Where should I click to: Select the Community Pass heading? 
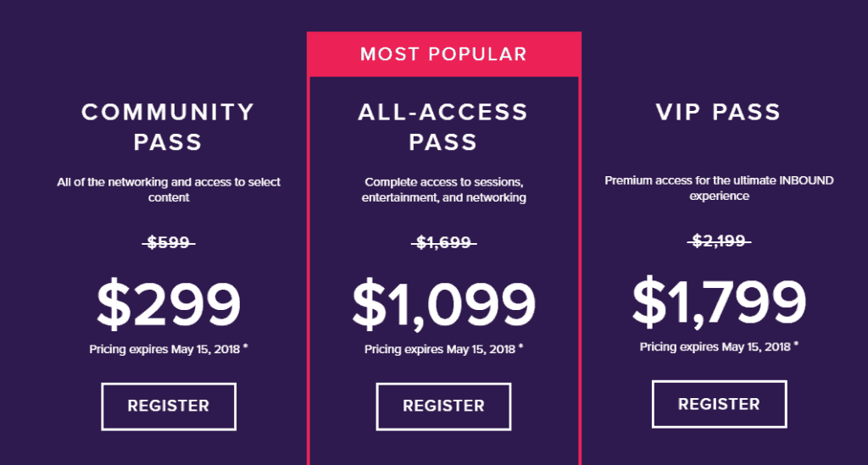pos(169,127)
